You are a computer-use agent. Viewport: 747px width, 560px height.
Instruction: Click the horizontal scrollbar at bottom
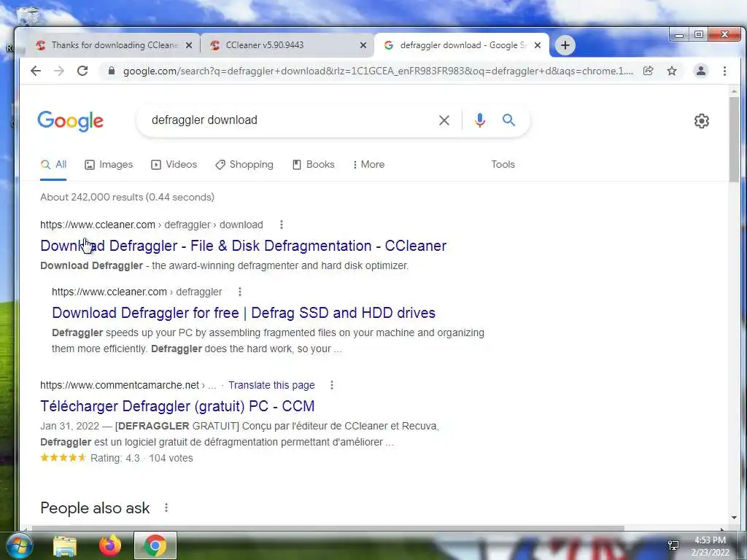pos(328,528)
